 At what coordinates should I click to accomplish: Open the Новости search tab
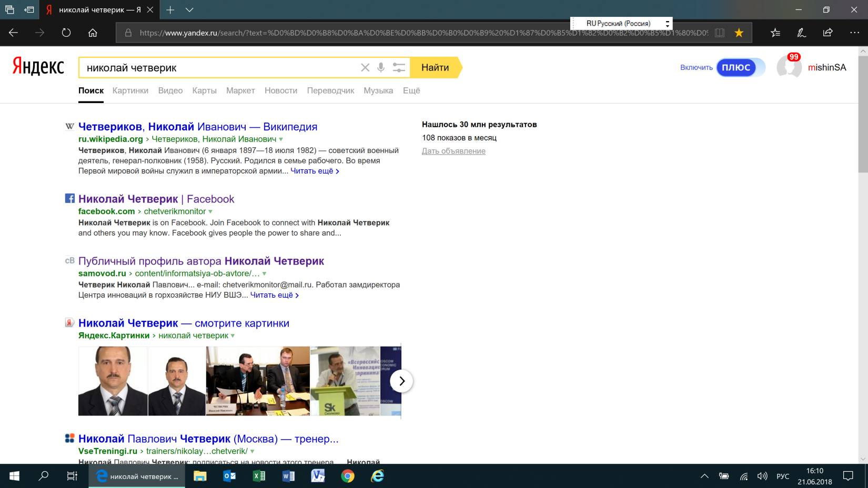click(281, 90)
